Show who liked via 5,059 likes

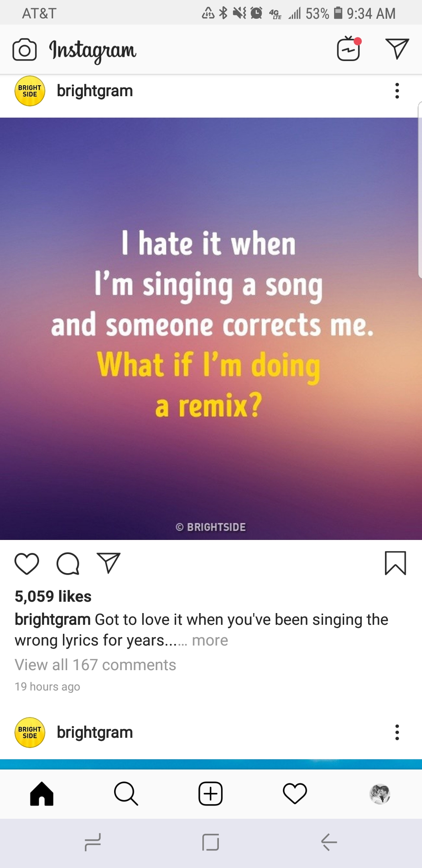(53, 596)
